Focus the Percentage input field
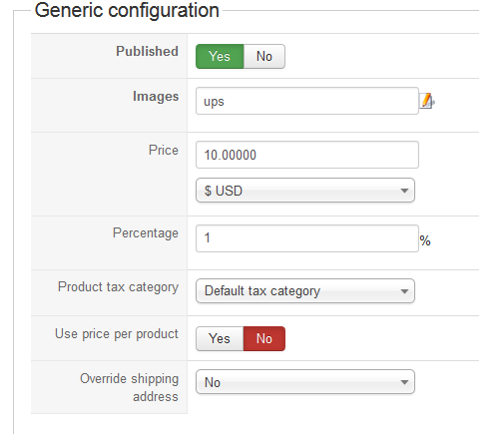The image size is (504, 434). [307, 238]
